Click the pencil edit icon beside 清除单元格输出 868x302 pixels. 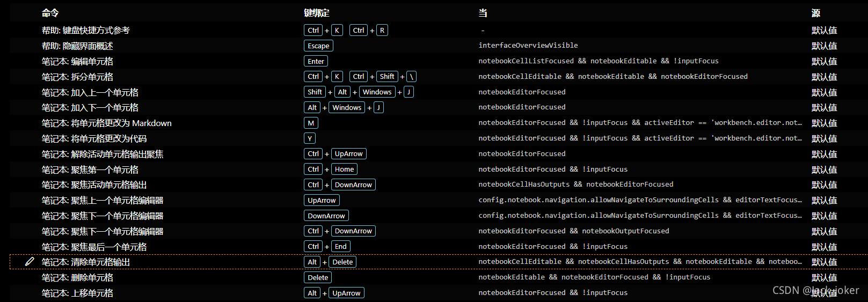coord(30,262)
